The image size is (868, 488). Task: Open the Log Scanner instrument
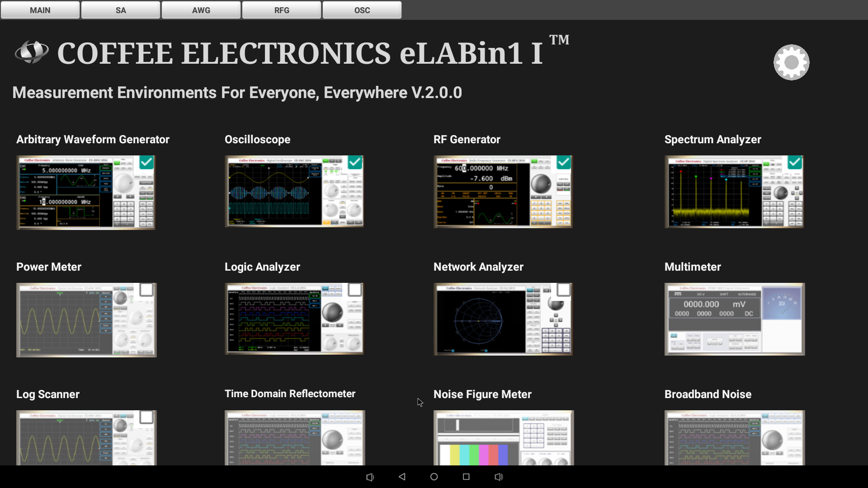pos(86,437)
